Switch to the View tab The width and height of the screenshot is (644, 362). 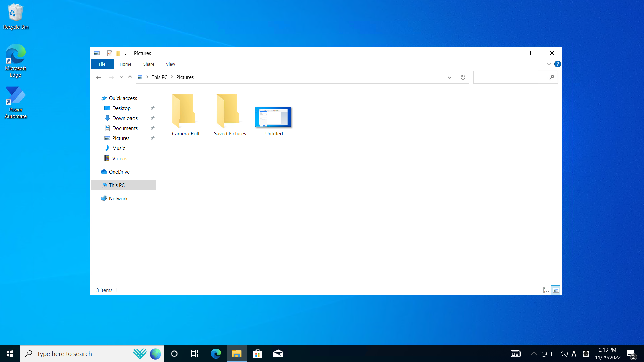(170, 64)
